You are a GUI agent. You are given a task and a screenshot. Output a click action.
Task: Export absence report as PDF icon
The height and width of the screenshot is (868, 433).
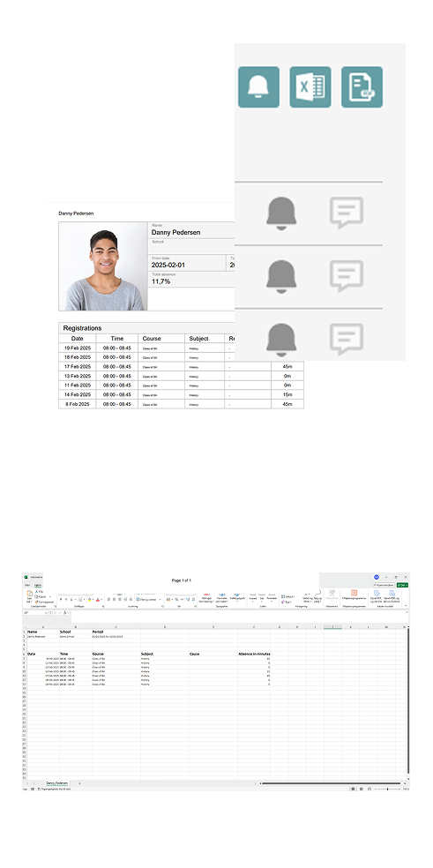click(362, 87)
